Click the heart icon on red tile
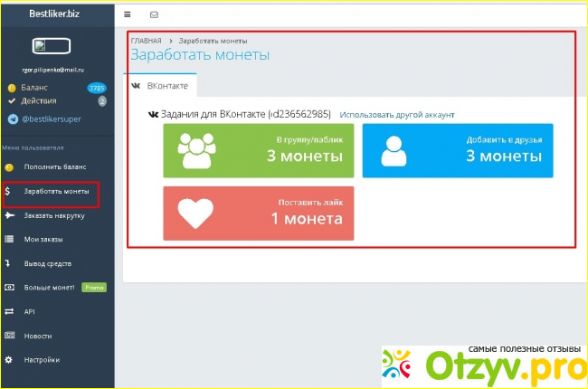The width and height of the screenshot is (588, 389). (194, 213)
